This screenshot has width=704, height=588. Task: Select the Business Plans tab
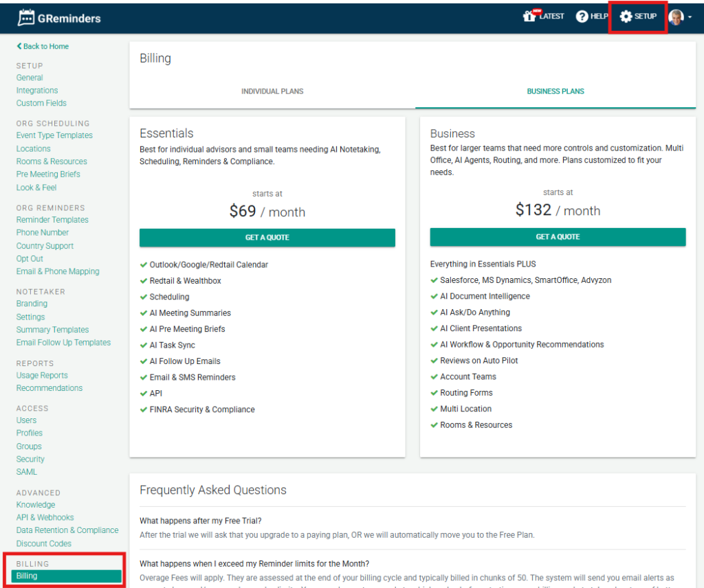[555, 91]
